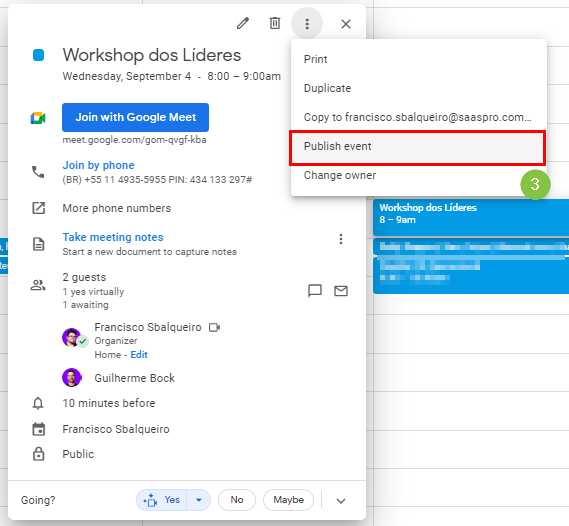Click the Edit link next to Home
Screen dimensions: 569x526
(x=139, y=354)
